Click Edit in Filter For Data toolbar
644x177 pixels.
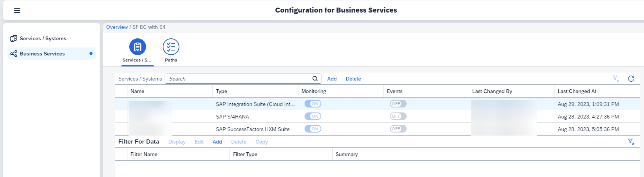199,142
